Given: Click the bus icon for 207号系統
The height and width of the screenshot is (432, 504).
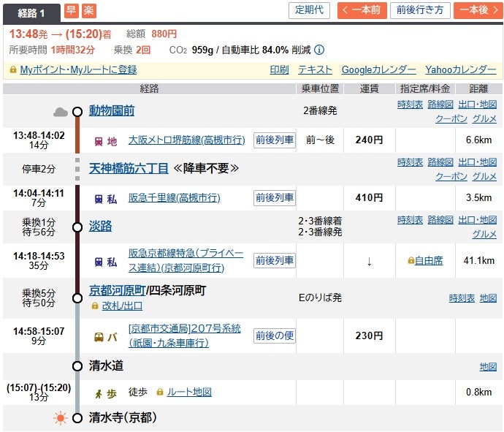Looking at the screenshot, I should 99,337.
